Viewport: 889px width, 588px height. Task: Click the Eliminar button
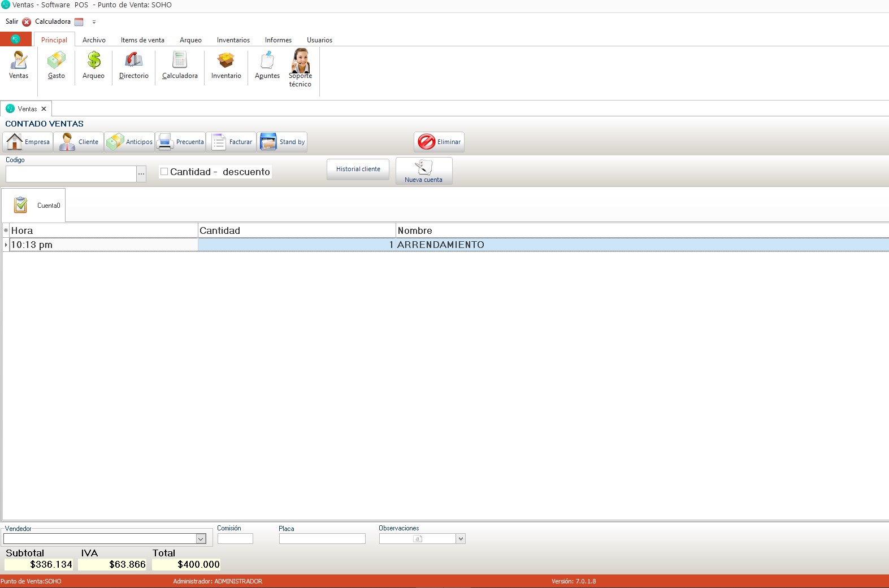point(439,142)
